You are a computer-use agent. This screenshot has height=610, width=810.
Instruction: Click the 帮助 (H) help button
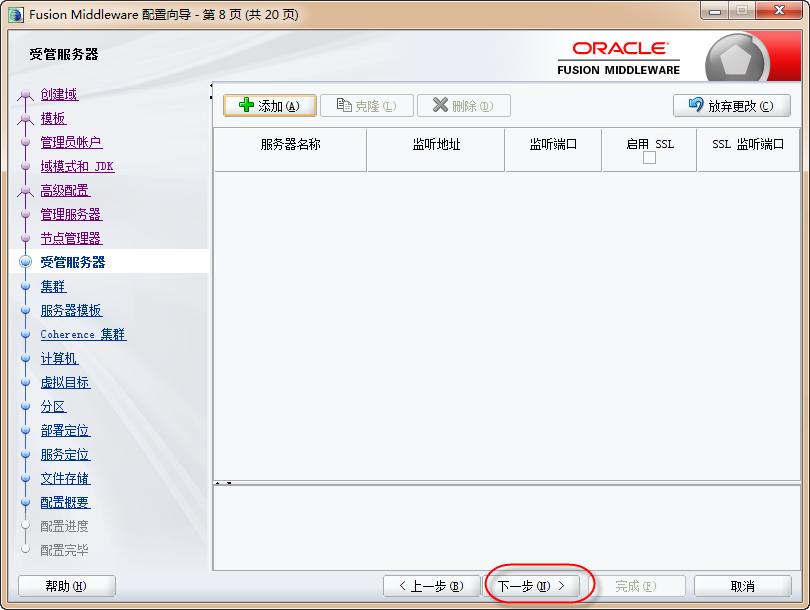(x=67, y=586)
